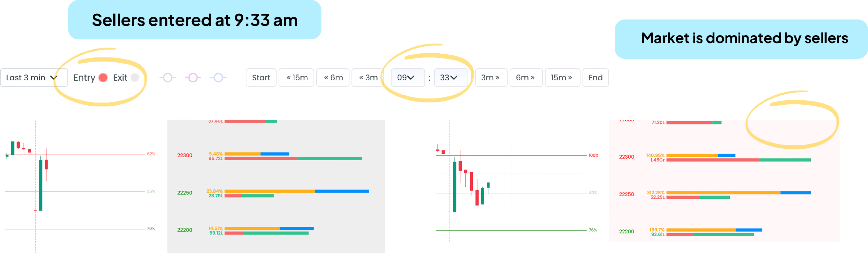The image size is (868, 253).
Task: Rewind time by 6 minutes
Action: [x=333, y=78]
